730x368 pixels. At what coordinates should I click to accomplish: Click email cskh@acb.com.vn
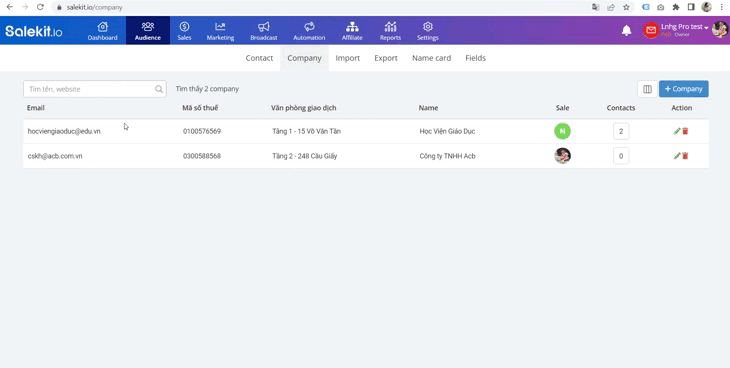click(55, 156)
